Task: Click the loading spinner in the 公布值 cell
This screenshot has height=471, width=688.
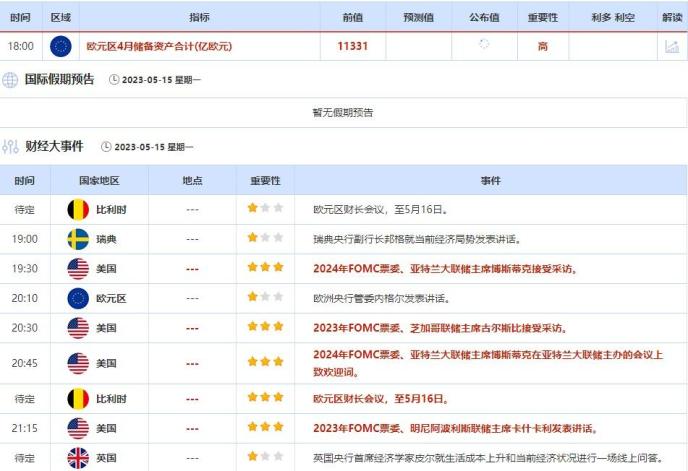Action: point(485,45)
